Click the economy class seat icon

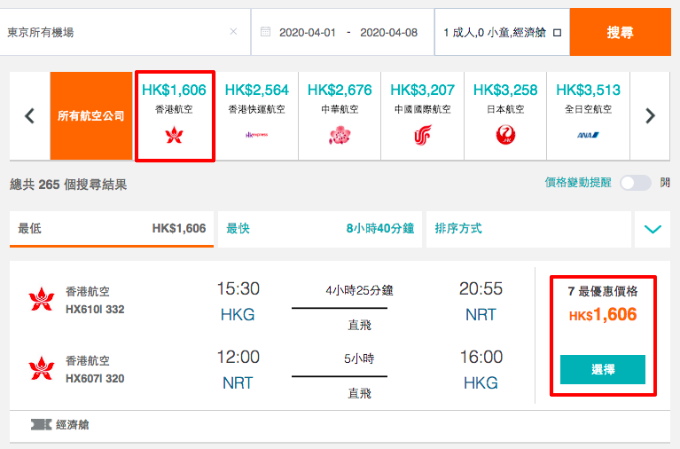tap(41, 424)
